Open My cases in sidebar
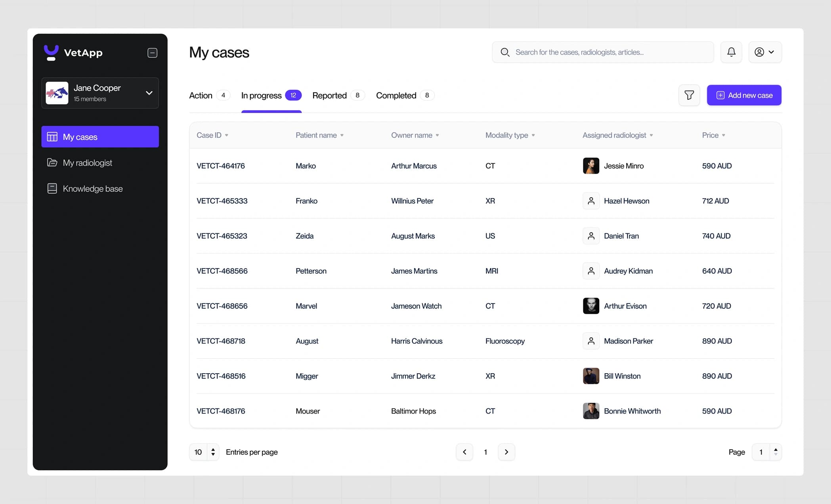Viewport: 831px width, 504px height. click(x=100, y=137)
